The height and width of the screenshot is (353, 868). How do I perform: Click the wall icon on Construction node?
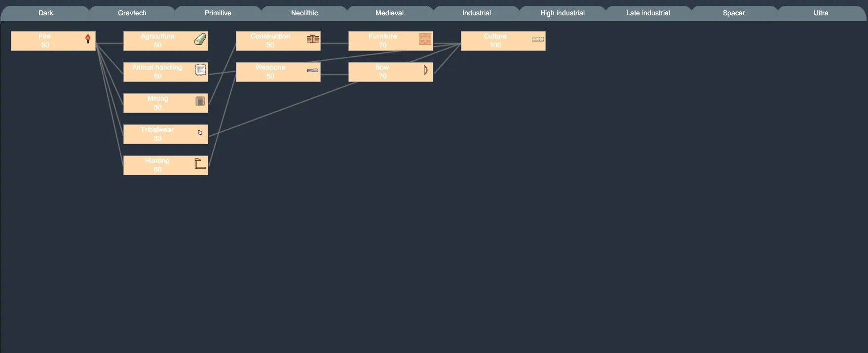(x=312, y=39)
